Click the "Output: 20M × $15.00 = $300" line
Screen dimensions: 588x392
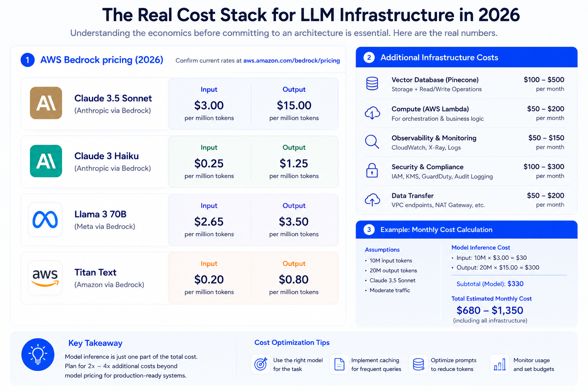(498, 268)
